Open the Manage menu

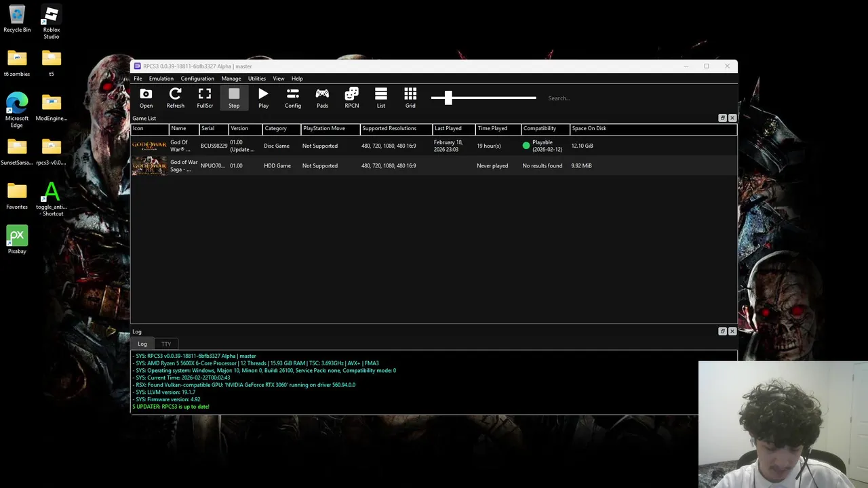click(x=231, y=79)
